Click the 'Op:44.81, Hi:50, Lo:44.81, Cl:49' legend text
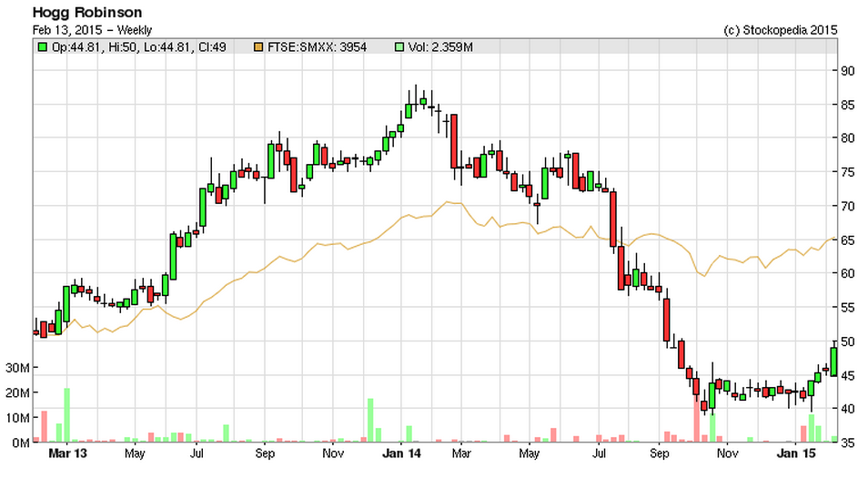This screenshot has height=479, width=868. 139,47
